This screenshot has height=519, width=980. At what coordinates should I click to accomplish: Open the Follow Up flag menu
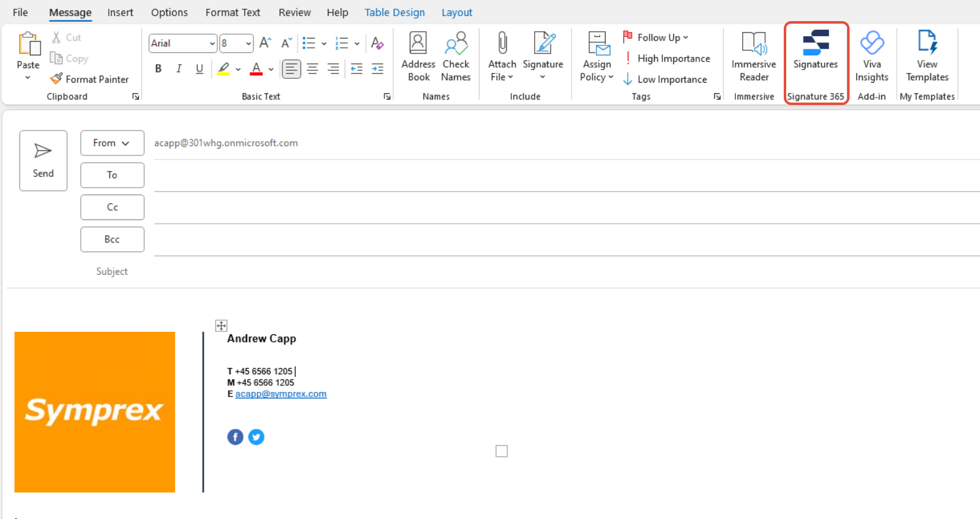[x=656, y=37]
